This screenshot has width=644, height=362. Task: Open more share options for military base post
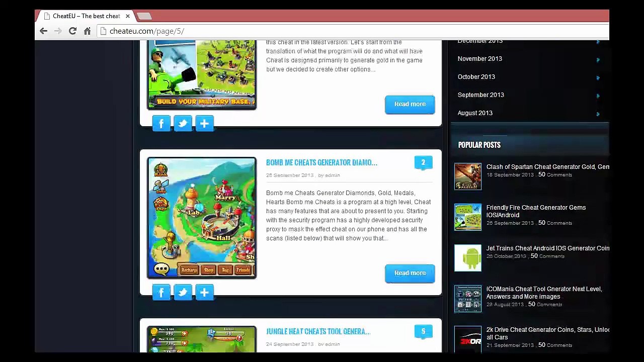coord(204,123)
